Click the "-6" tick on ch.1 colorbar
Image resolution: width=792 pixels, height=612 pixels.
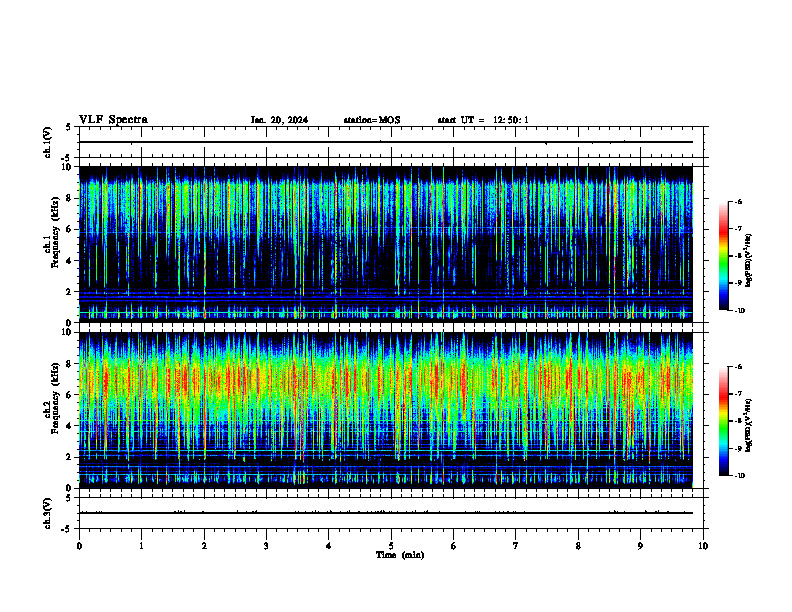738,201
